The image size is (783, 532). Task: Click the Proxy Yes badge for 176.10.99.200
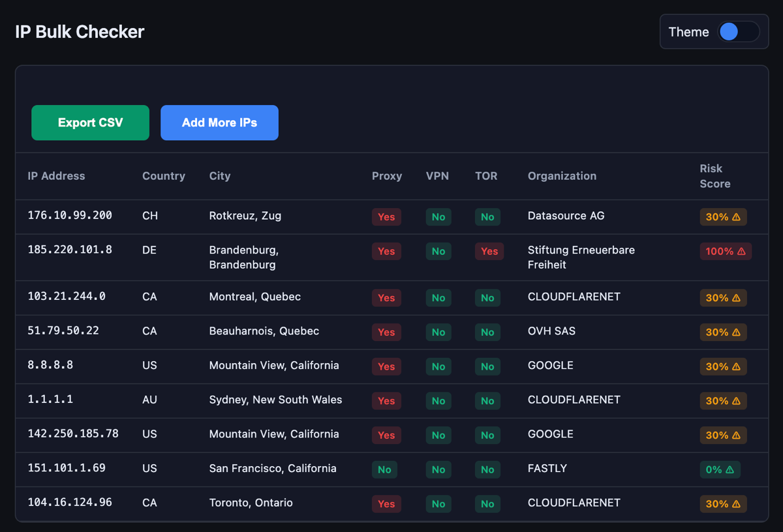click(x=386, y=216)
